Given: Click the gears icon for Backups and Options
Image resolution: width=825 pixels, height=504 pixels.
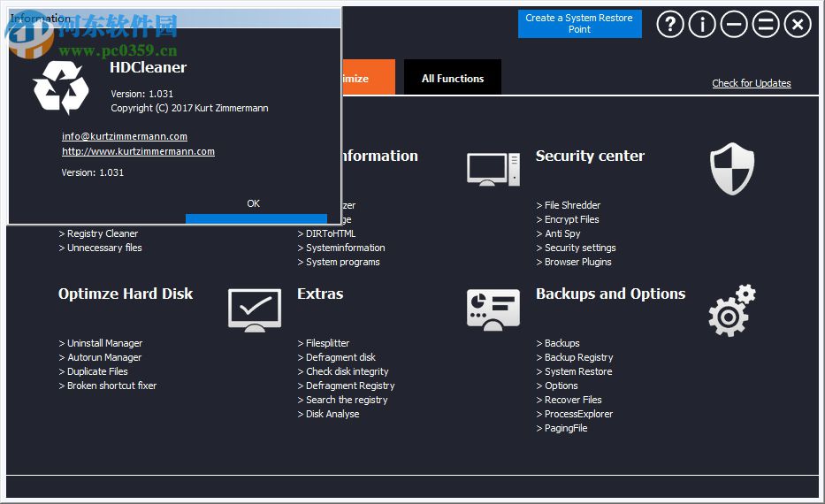Looking at the screenshot, I should click(x=732, y=310).
